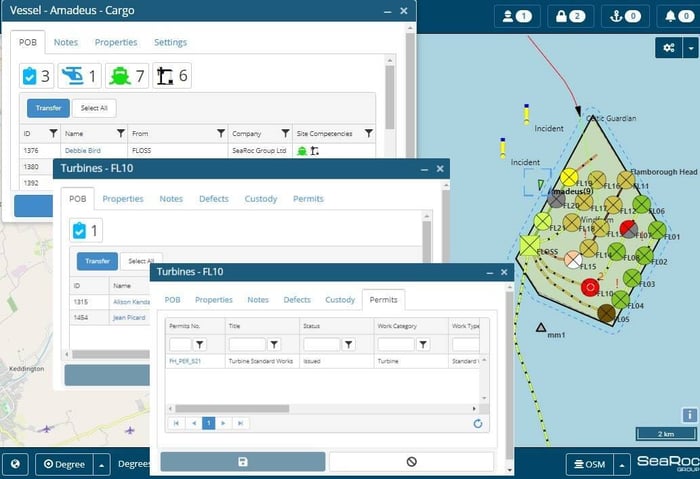
Task: Open Properties tab in Vessel Amadeus window
Action: [116, 42]
